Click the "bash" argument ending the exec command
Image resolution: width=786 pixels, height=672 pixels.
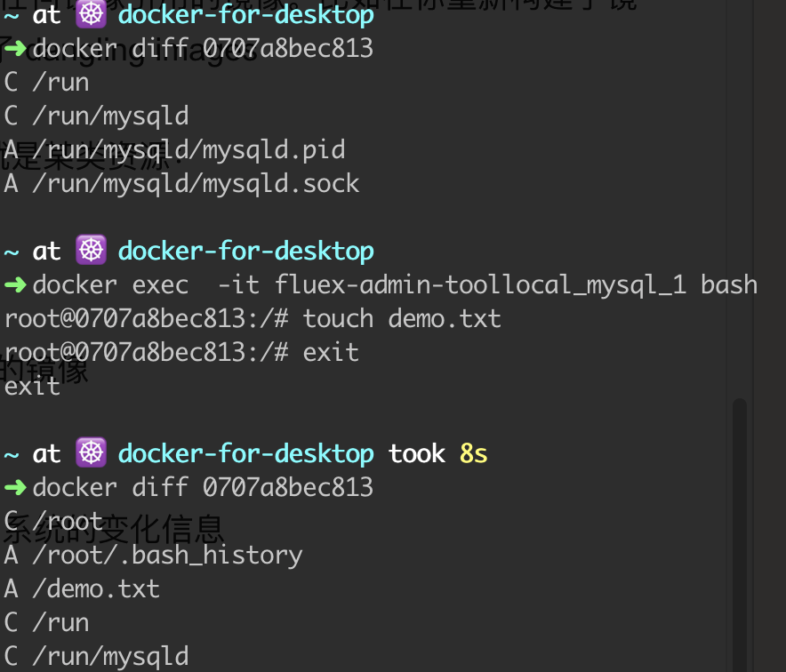point(729,285)
